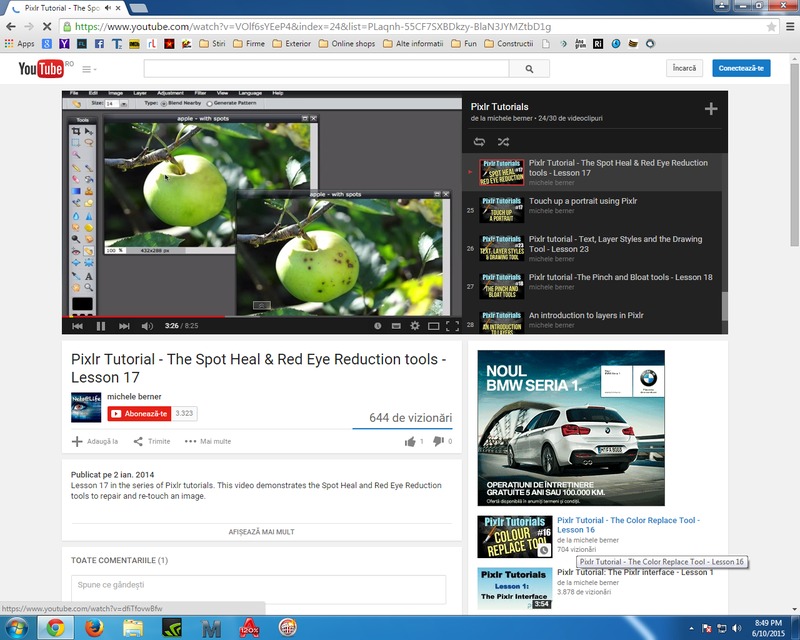Image resolution: width=800 pixels, height=640 pixels.
Task: Seek on the red video progress bar
Action: point(262,316)
